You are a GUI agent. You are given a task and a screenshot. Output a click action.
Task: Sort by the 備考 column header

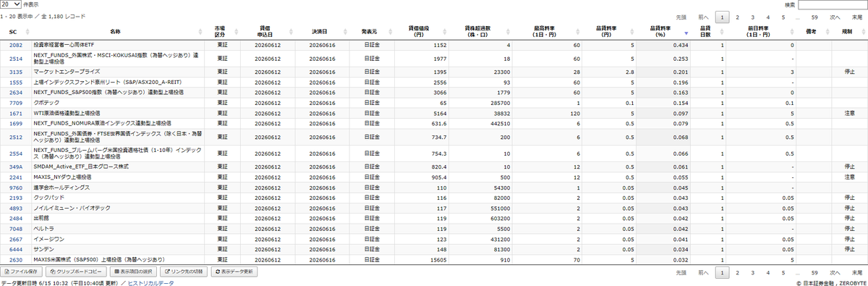pyautogui.click(x=813, y=32)
